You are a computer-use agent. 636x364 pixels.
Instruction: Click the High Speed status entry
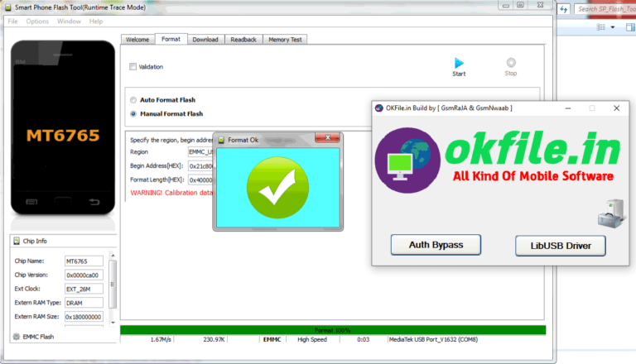tap(312, 339)
